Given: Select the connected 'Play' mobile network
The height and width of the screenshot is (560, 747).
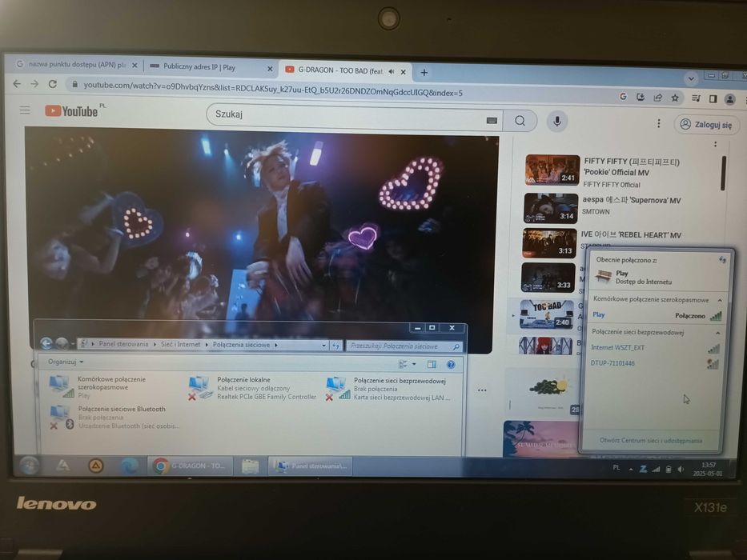Looking at the screenshot, I should tap(657, 315).
